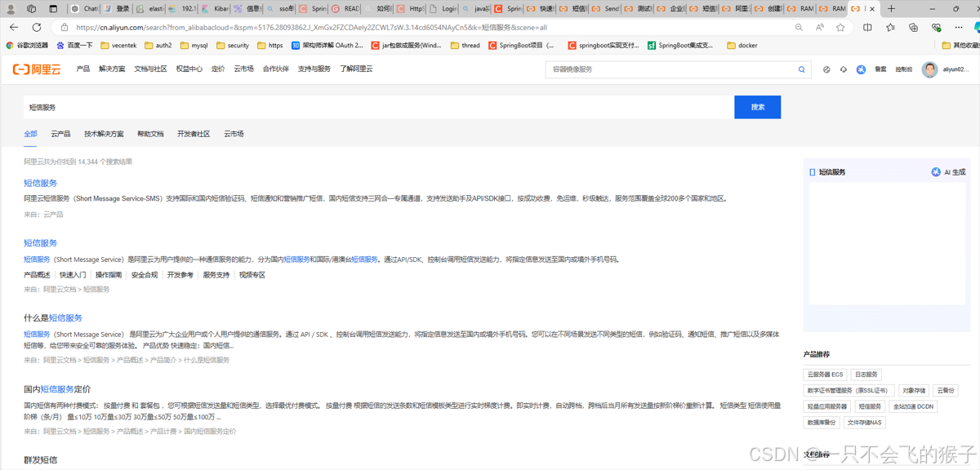This screenshot has height=470, width=980.
Task: Select the 云市场 search filter tab
Action: coord(234,134)
